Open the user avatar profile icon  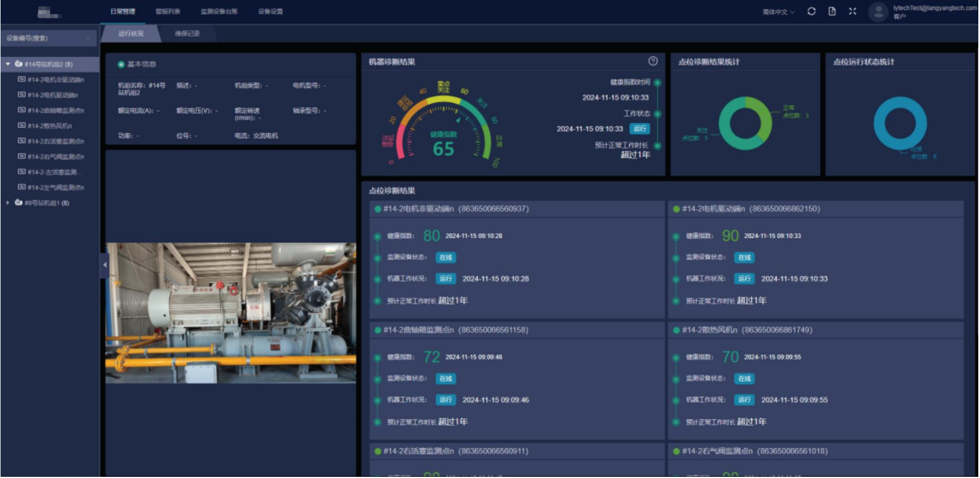pyautogui.click(x=878, y=12)
